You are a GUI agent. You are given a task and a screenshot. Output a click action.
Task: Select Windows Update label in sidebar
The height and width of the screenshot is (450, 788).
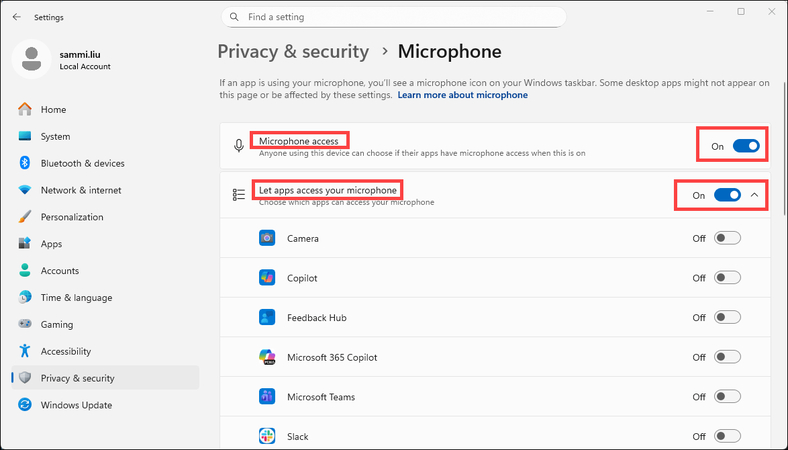pos(76,405)
